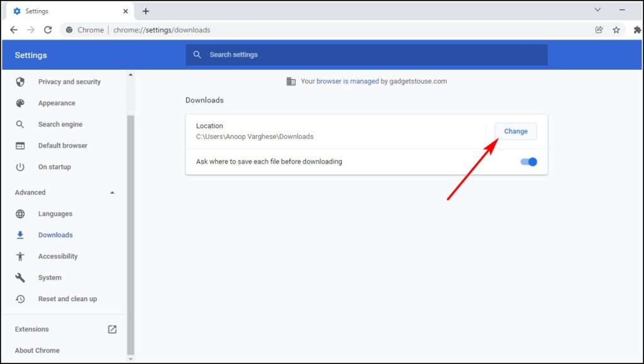Click the Settings header title
This screenshot has height=364, width=644.
(x=31, y=55)
